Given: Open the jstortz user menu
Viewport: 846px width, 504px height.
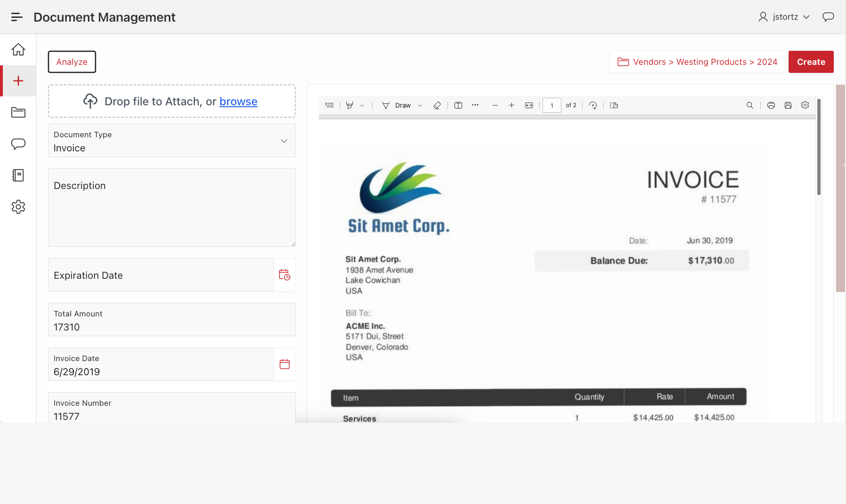Looking at the screenshot, I should pos(784,17).
